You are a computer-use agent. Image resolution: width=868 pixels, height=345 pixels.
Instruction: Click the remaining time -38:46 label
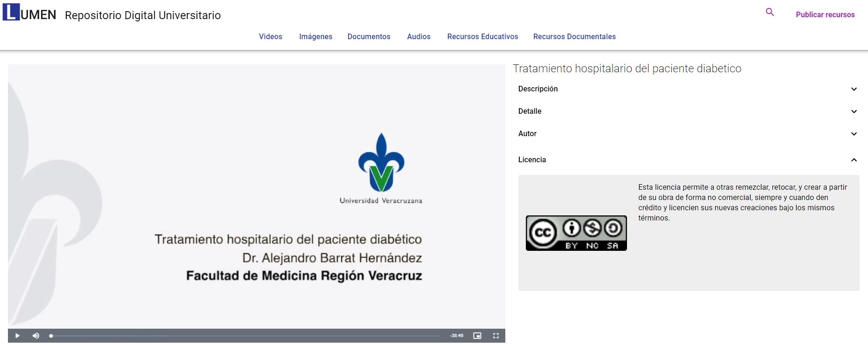tap(456, 336)
